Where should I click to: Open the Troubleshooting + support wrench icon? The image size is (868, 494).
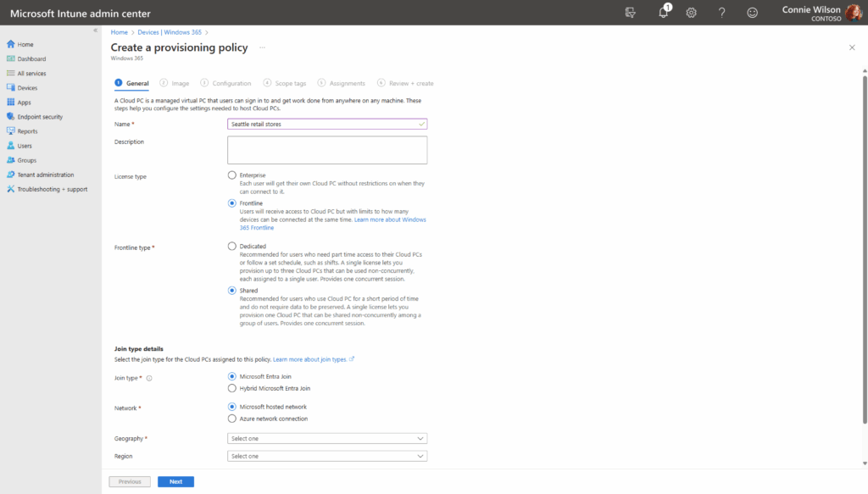tap(10, 189)
